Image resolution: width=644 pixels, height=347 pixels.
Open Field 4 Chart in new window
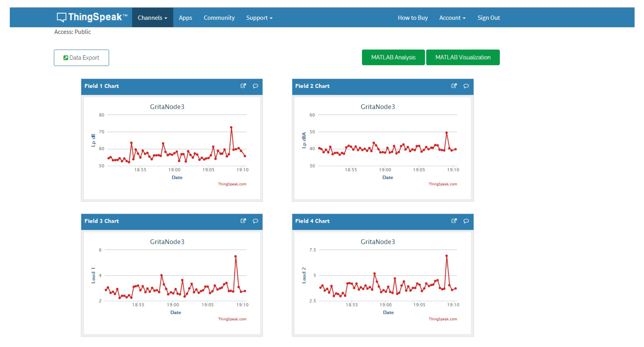tap(454, 221)
